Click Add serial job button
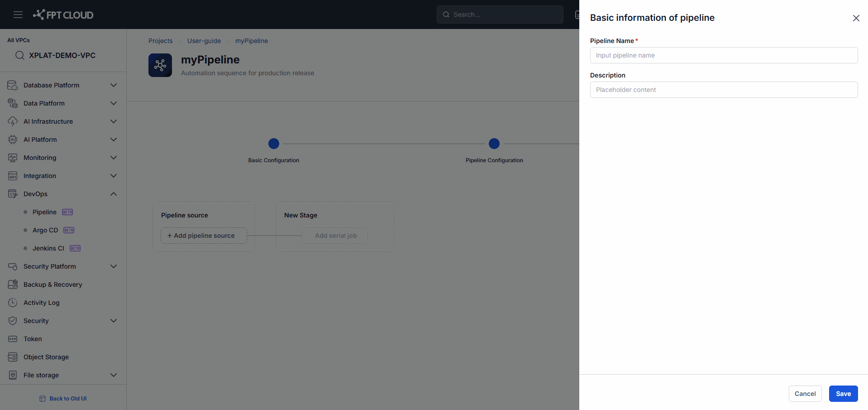The height and width of the screenshot is (410, 868). pos(335,236)
